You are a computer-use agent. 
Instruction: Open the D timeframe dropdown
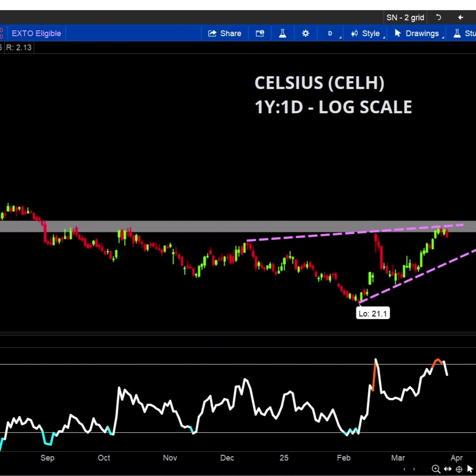click(x=330, y=33)
